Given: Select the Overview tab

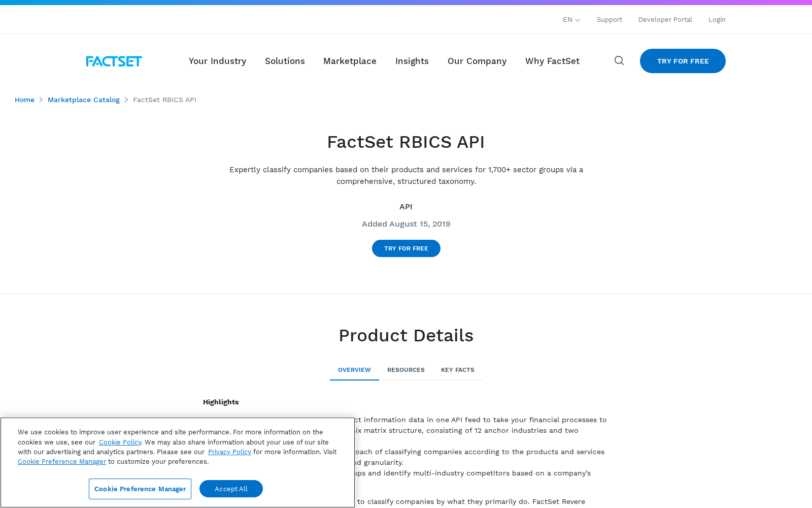Looking at the screenshot, I should coord(354,370).
